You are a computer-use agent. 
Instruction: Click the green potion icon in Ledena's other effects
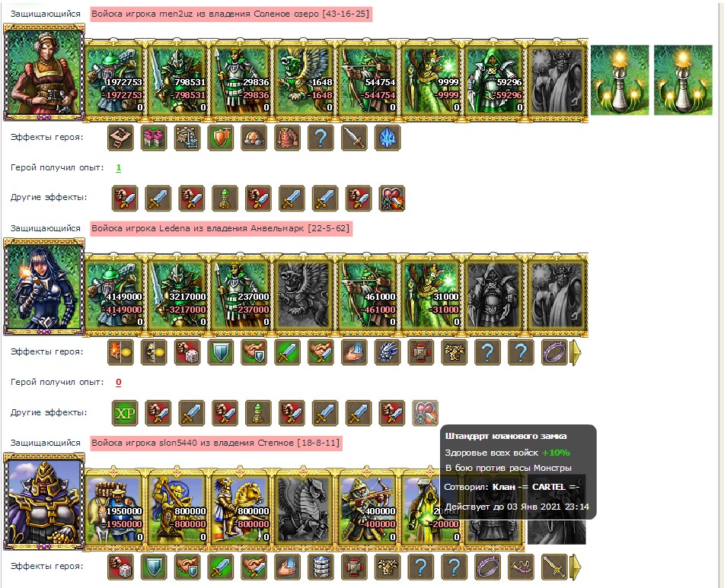[259, 413]
